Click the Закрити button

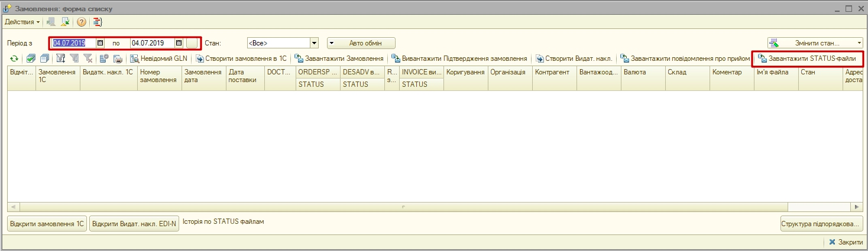pyautogui.click(x=846, y=242)
